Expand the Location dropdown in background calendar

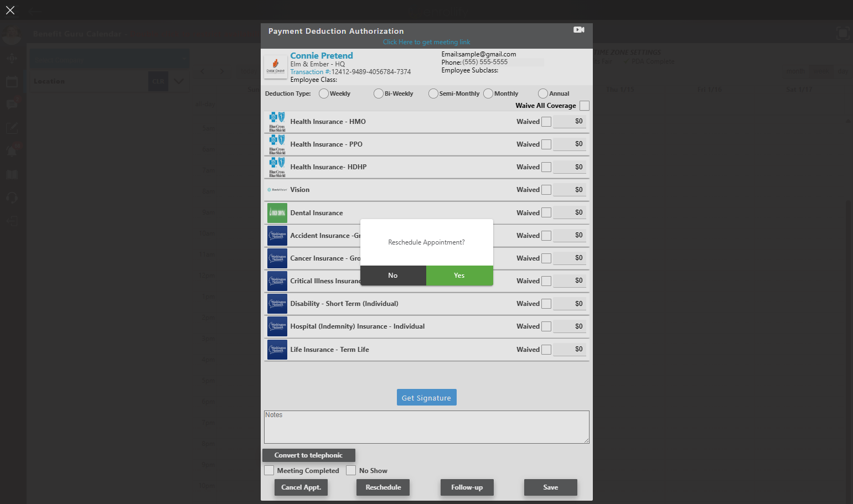pos(179,81)
